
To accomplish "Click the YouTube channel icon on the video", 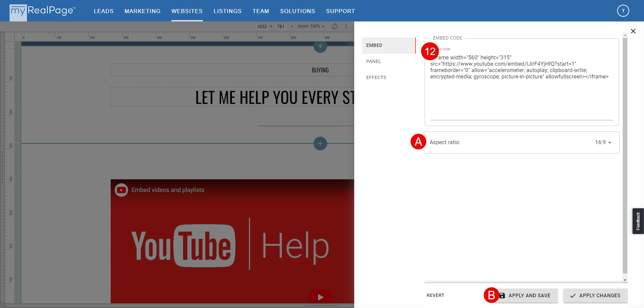I will (x=121, y=190).
